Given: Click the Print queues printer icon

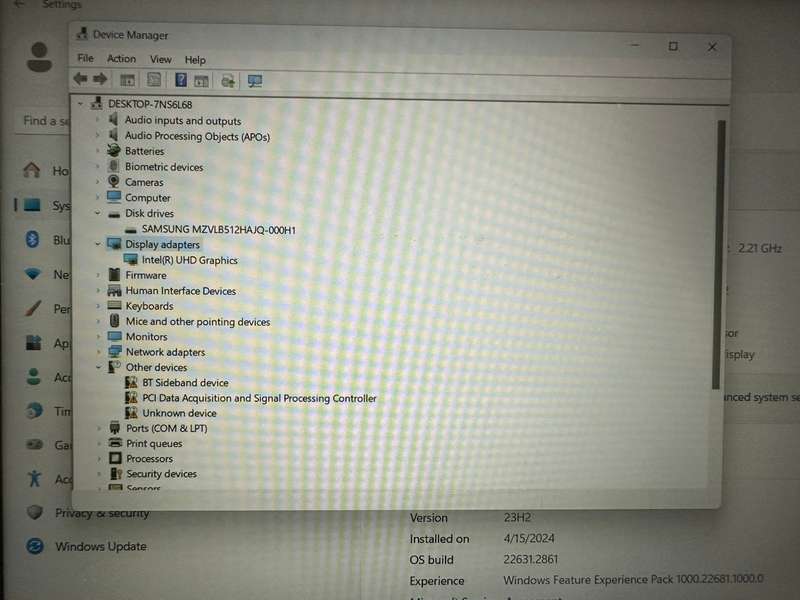Looking at the screenshot, I should point(116,443).
